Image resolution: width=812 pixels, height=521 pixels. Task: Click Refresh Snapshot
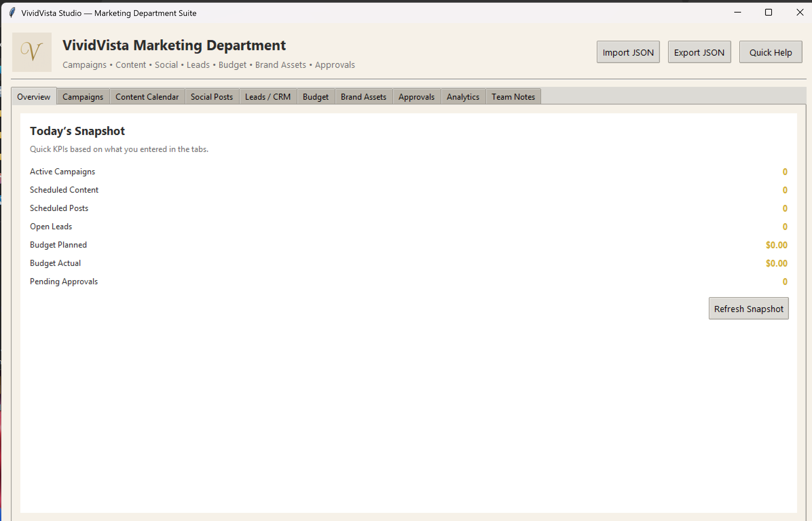coord(749,308)
